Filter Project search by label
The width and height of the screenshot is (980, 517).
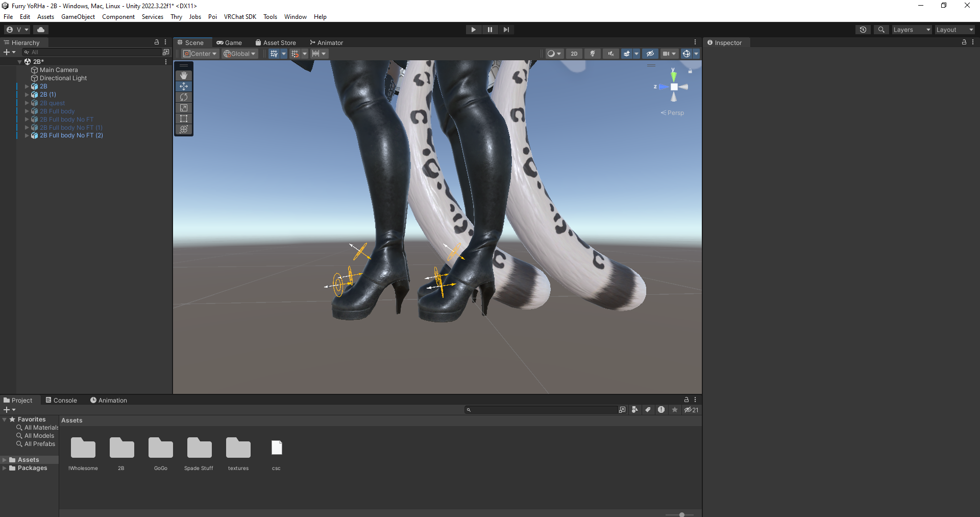(648, 410)
